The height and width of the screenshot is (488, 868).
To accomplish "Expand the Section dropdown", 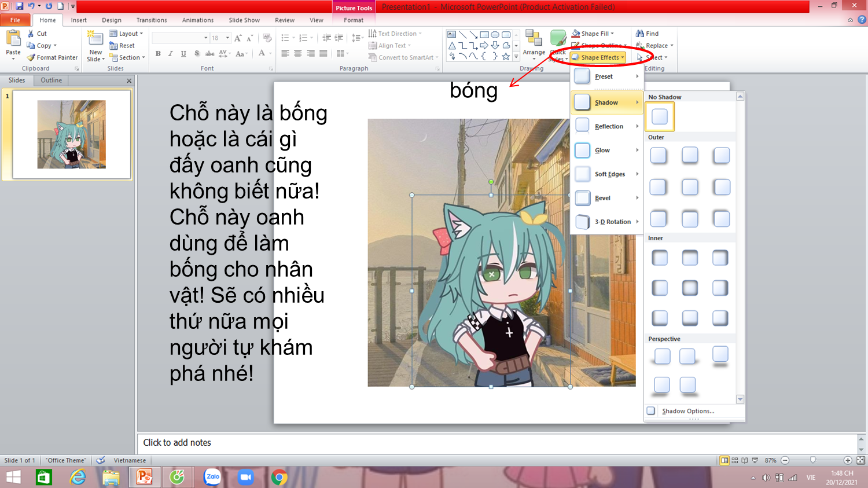I will (x=126, y=57).
